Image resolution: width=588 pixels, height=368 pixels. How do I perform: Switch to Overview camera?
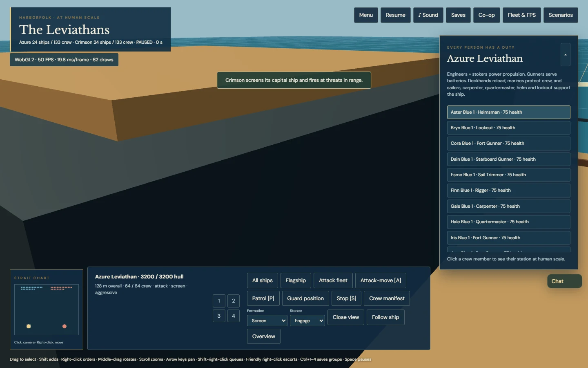pos(264,337)
